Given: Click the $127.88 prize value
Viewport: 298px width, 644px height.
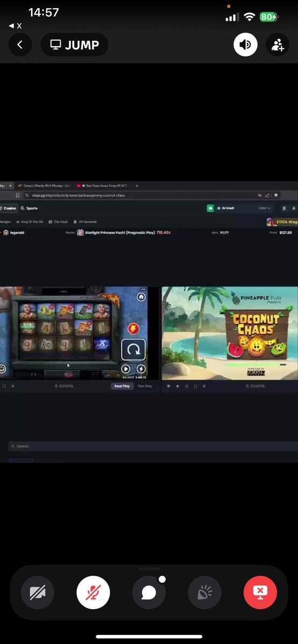Looking at the screenshot, I should coord(285,232).
